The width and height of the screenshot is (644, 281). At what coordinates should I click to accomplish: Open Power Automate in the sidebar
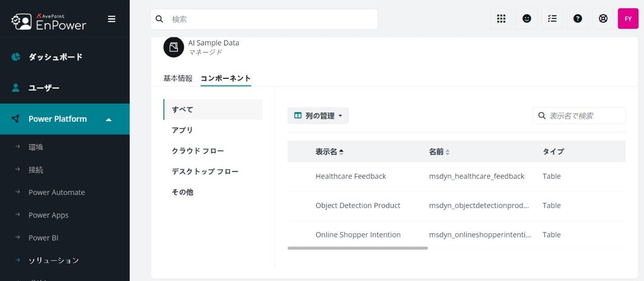[x=57, y=192]
